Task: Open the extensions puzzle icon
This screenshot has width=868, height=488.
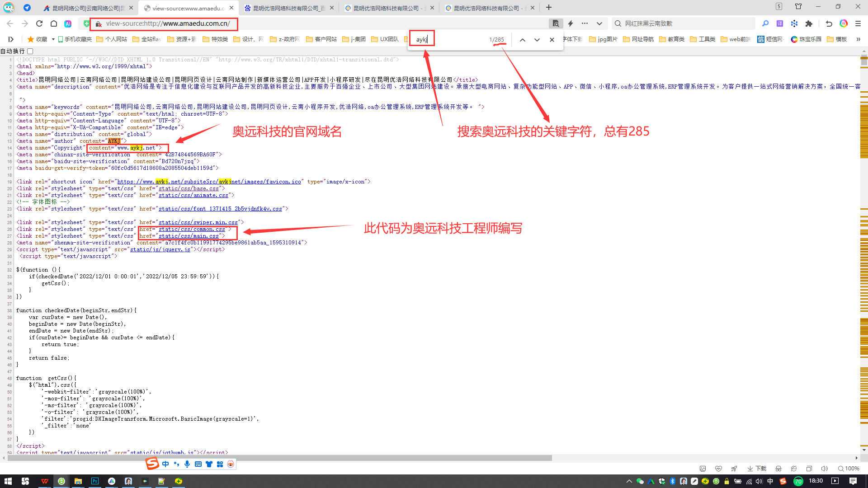Action: click(x=809, y=23)
